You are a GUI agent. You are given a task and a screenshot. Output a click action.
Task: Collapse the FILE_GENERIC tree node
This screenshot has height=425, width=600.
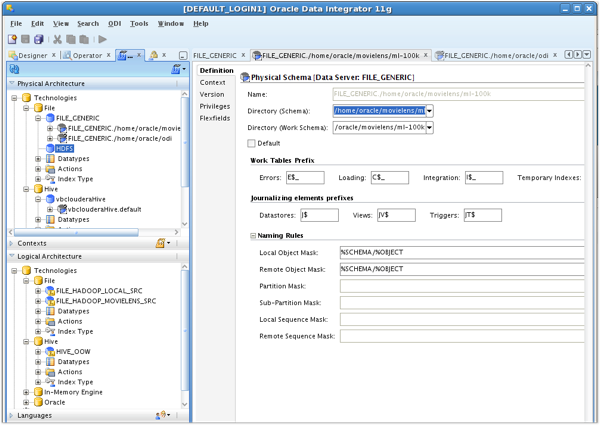pyautogui.click(x=38, y=118)
